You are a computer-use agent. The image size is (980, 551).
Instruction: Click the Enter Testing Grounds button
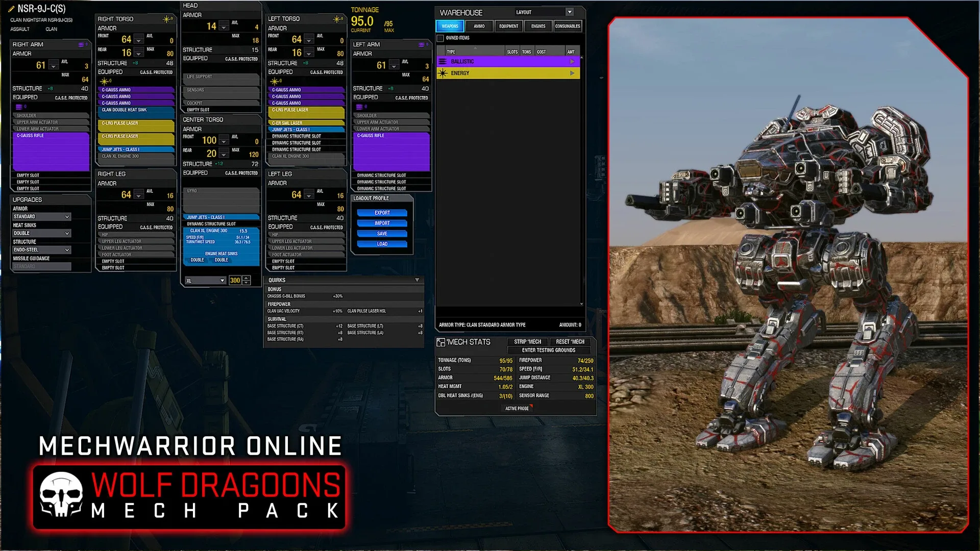pos(548,350)
